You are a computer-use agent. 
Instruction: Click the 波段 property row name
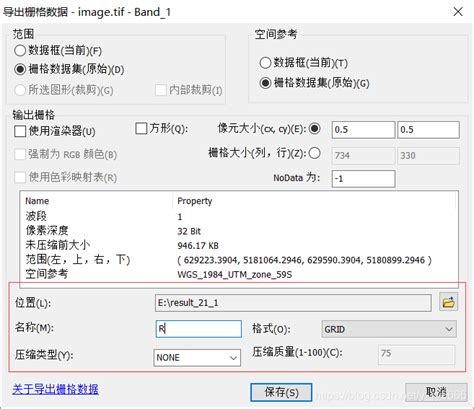tap(36, 216)
